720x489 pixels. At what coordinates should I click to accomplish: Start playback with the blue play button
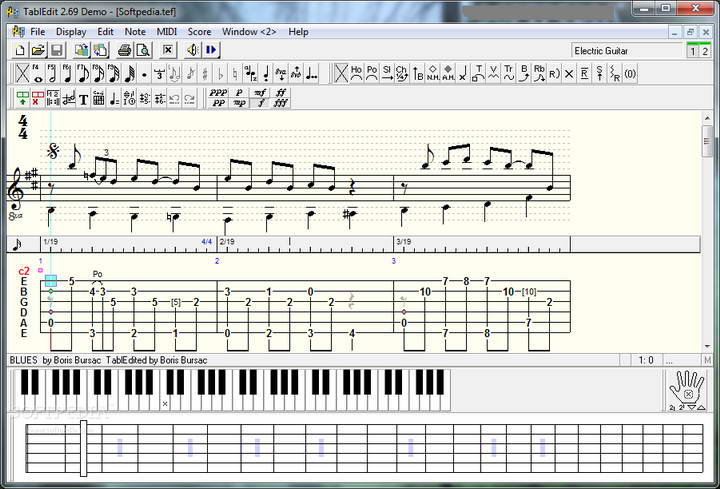point(211,50)
